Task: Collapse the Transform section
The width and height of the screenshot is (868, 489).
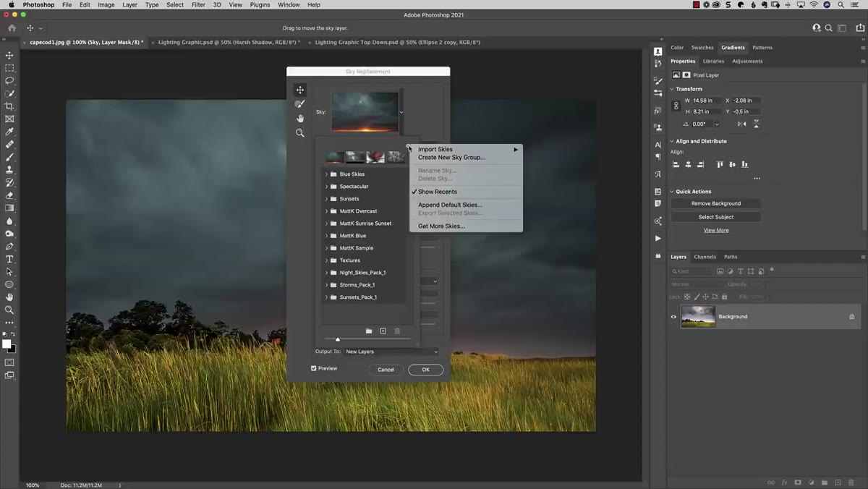Action: tap(672, 89)
